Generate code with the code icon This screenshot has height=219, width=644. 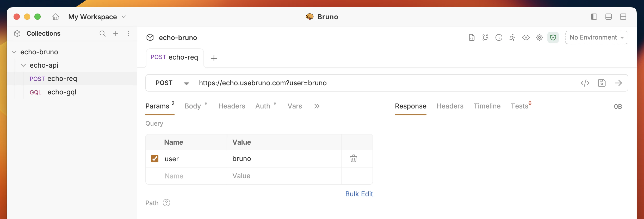tap(585, 83)
